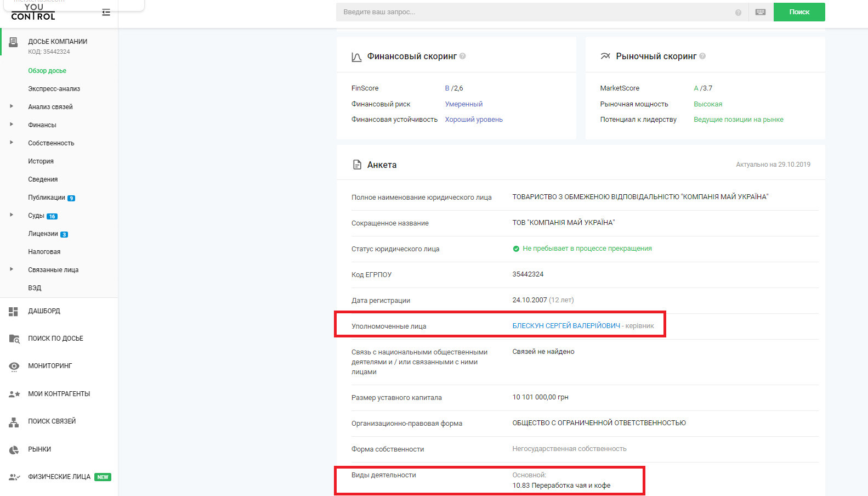Click the Мониторинг eye icon

(14, 367)
